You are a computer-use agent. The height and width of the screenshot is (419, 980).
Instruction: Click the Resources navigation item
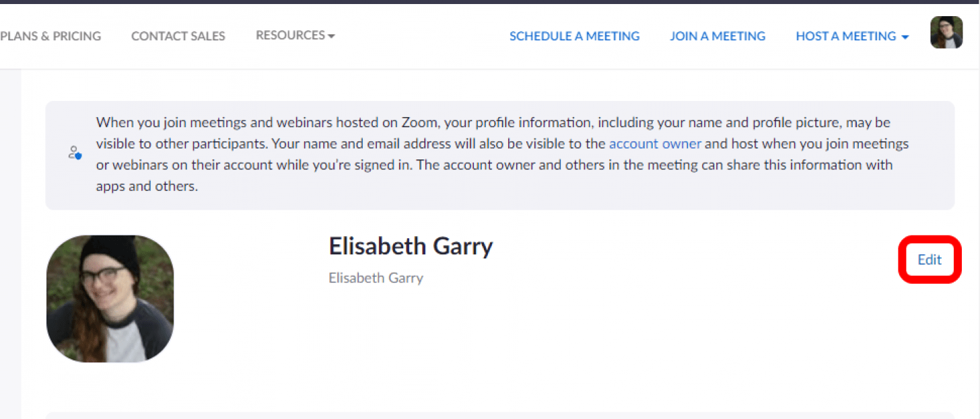[x=289, y=35]
